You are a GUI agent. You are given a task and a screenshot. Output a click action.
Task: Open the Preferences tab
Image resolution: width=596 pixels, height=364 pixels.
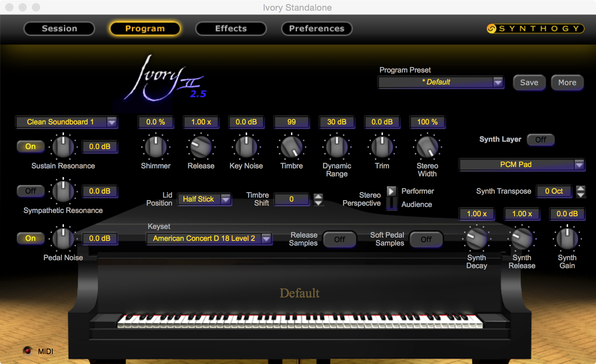(x=316, y=29)
